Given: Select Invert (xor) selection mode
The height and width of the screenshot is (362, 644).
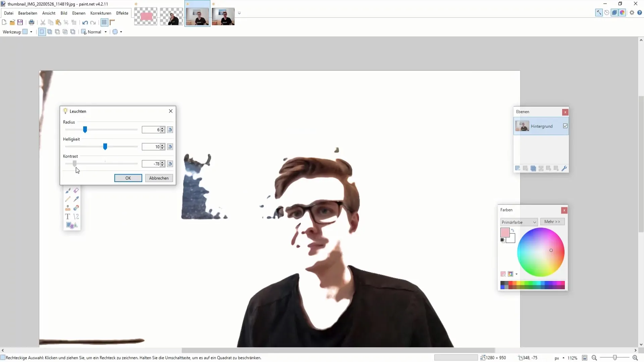Looking at the screenshot, I should pos(73,32).
